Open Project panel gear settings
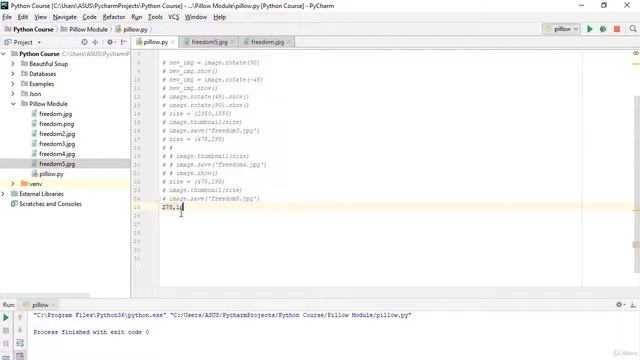 110,42
